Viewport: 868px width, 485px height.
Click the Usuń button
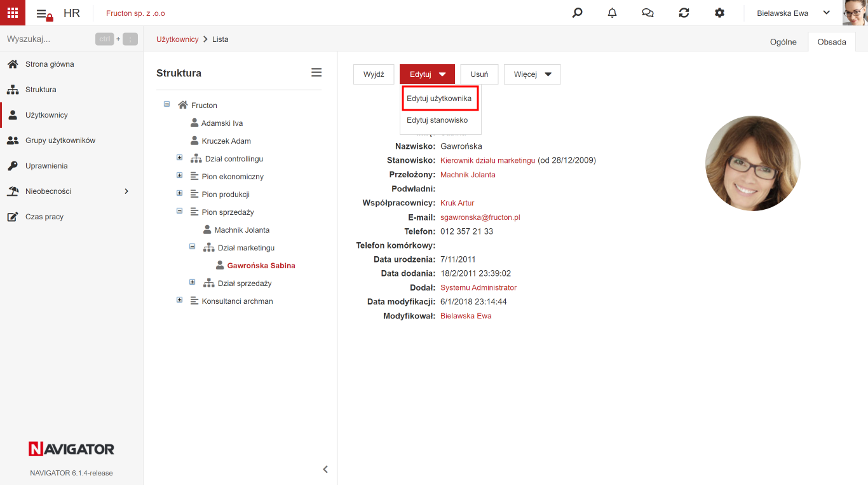[x=479, y=74]
